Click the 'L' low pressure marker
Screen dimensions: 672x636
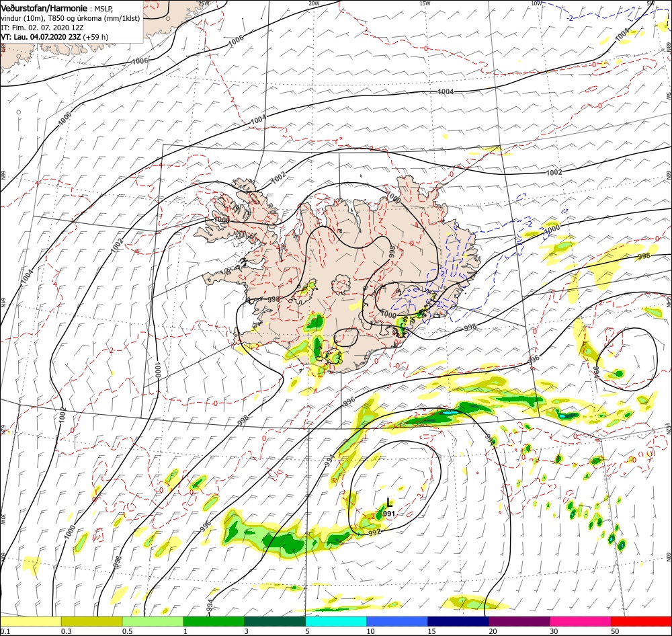[x=389, y=503]
